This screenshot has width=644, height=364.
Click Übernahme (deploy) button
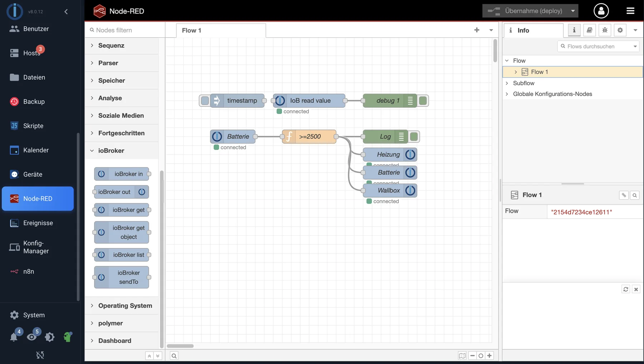[x=525, y=11]
